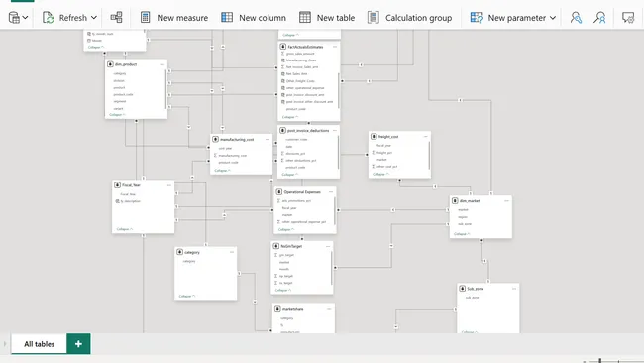Open more options on category table
Image resolution: width=644 pixels, height=363 pixels.
[232, 252]
